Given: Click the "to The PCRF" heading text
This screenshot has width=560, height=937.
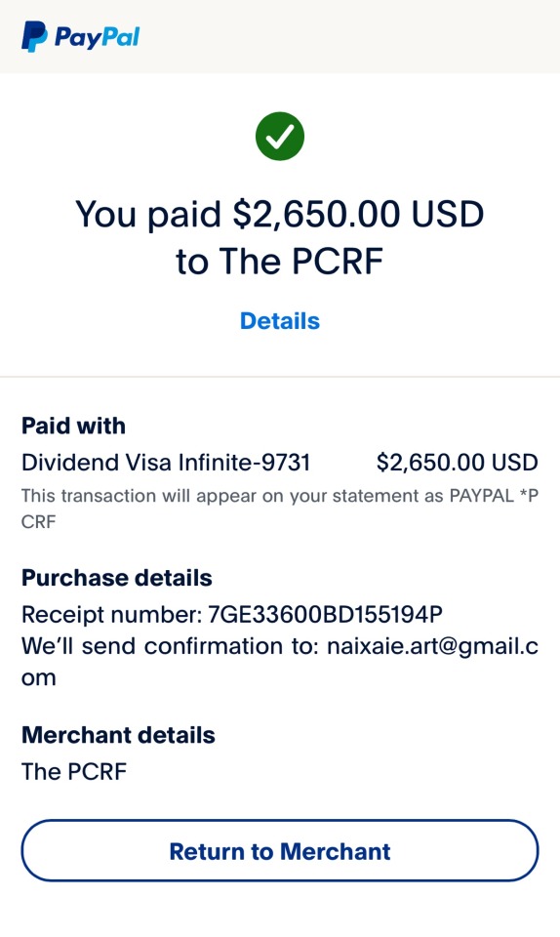Looking at the screenshot, I should pyautogui.click(x=279, y=262).
